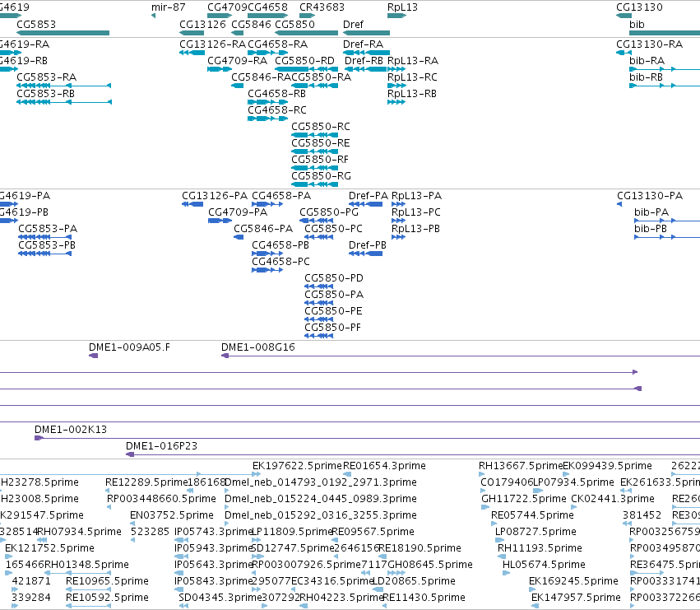Click the DME1-002K13 clone label
700x610 pixels.
click(x=71, y=430)
